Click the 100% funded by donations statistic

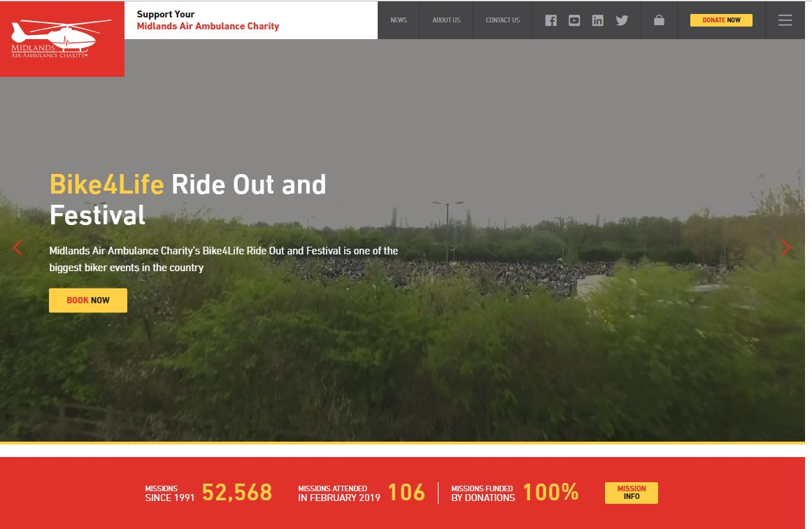[x=550, y=492]
